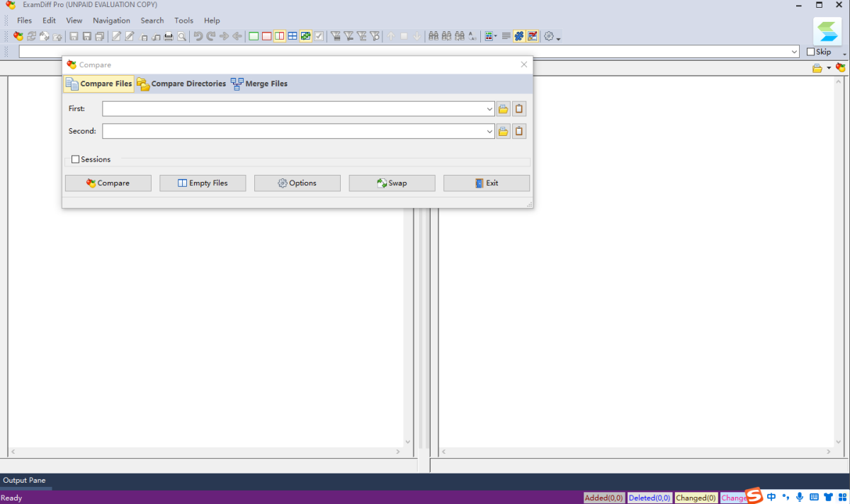
Task: Switch to Compare Directories tab
Action: click(x=181, y=84)
